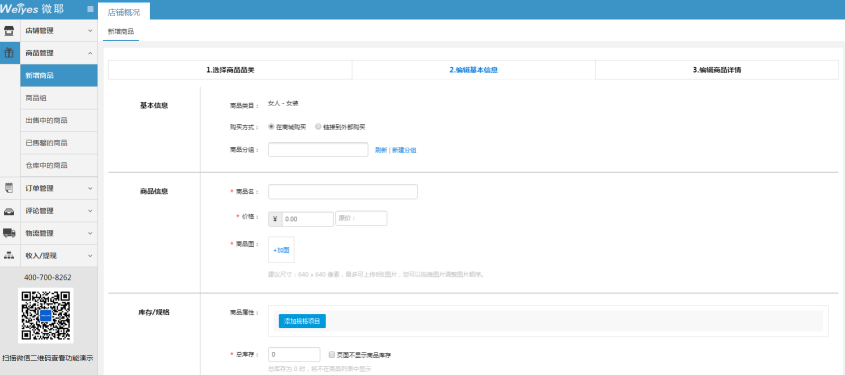Image resolution: width=845 pixels, height=375 pixels.
Task: Open 仓库中的商品 in the sidebar
Action: pos(59,165)
